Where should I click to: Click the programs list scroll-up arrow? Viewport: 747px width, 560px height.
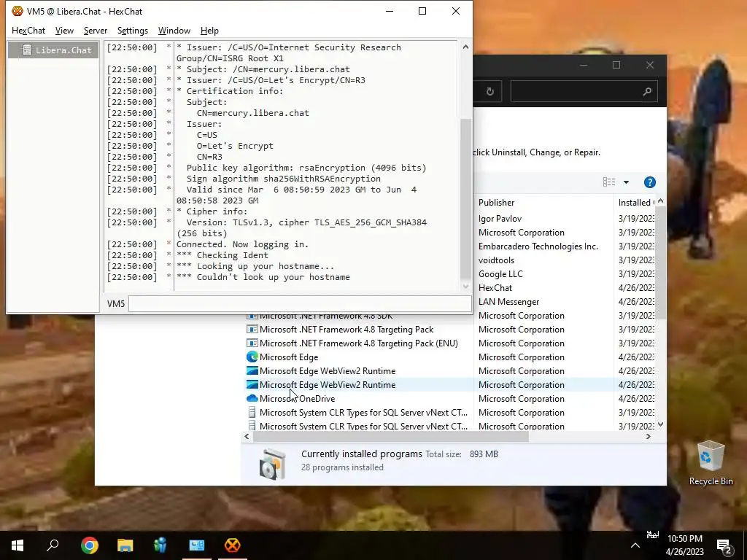tap(660, 201)
